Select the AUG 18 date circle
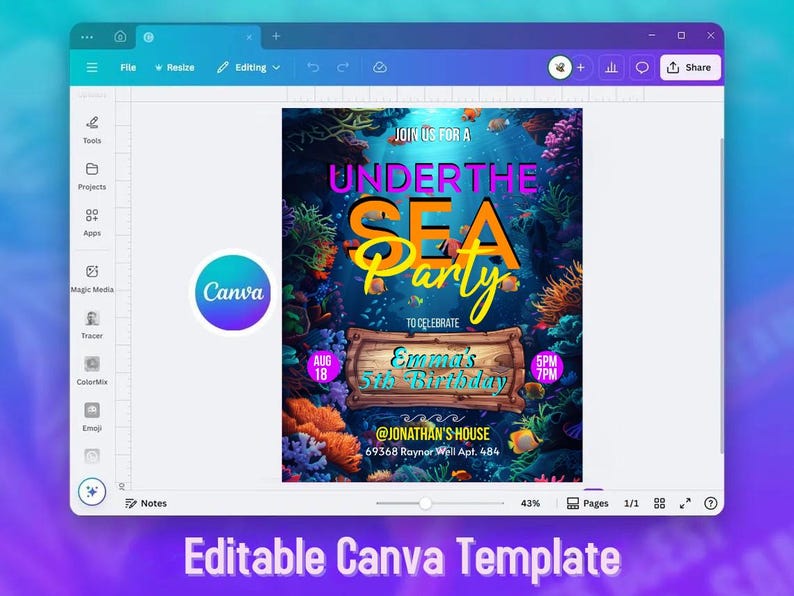Image resolution: width=794 pixels, height=596 pixels. pos(322,368)
